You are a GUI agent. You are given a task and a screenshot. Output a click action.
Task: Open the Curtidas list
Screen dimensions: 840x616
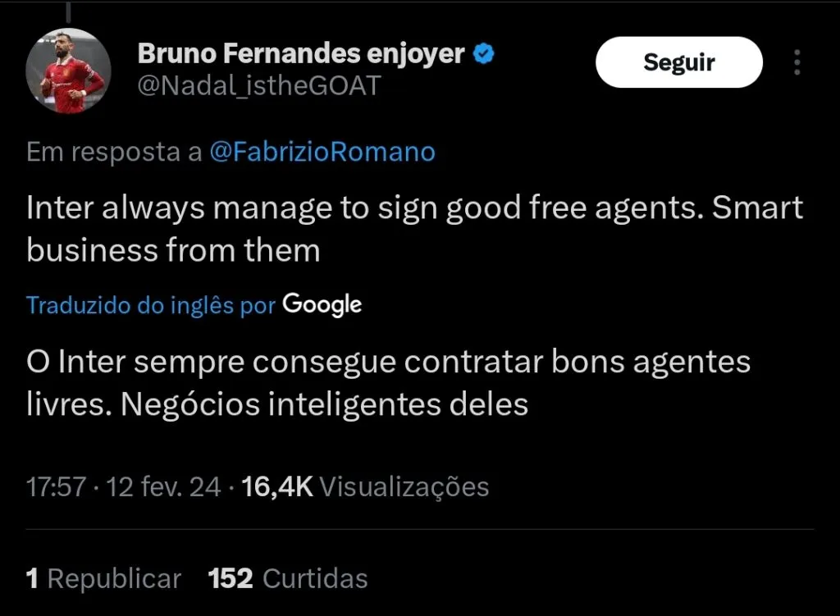click(315, 579)
